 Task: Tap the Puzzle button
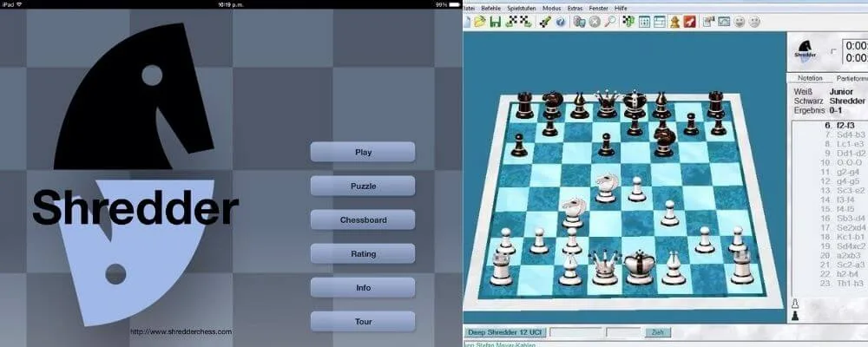tap(363, 186)
